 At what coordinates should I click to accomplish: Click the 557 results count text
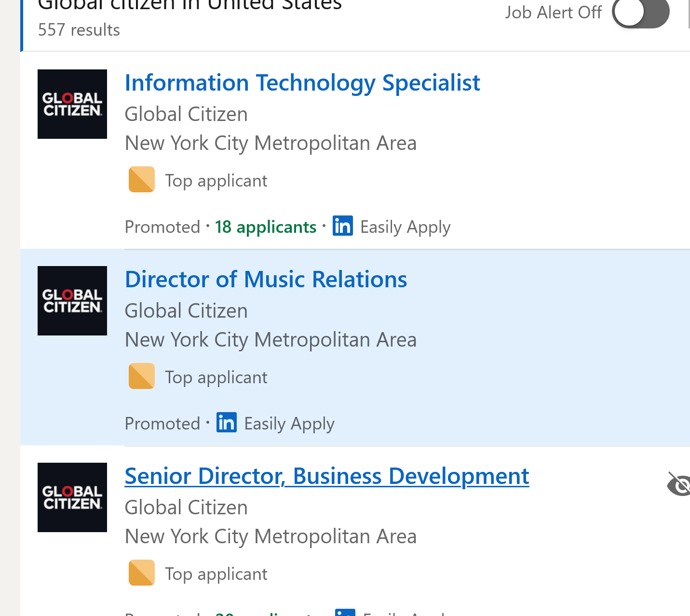79,30
